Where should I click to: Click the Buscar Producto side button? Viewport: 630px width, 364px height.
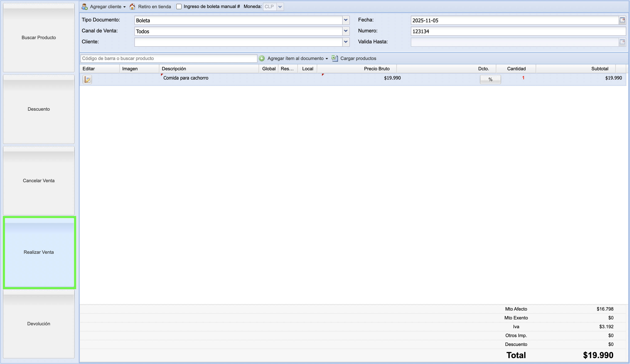(x=39, y=38)
